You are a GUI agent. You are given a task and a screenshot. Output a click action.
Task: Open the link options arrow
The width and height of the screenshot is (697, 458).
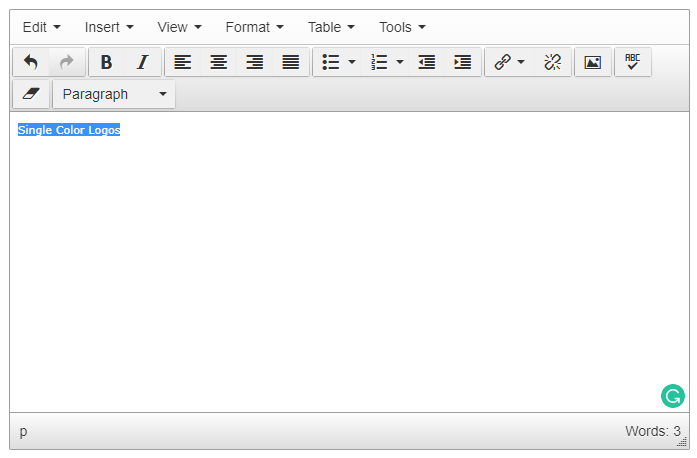[521, 62]
